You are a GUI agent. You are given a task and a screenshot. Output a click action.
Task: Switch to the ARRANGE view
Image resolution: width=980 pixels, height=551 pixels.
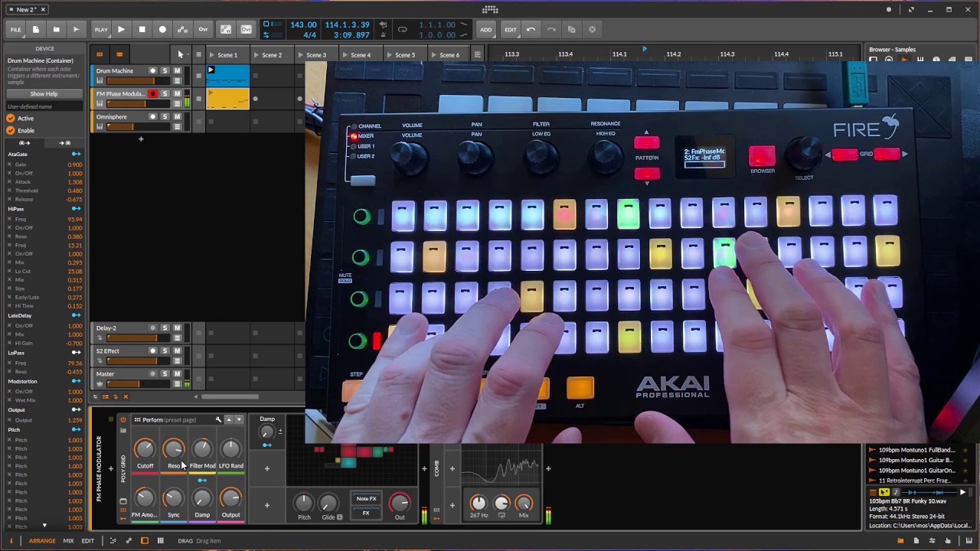[x=42, y=540]
